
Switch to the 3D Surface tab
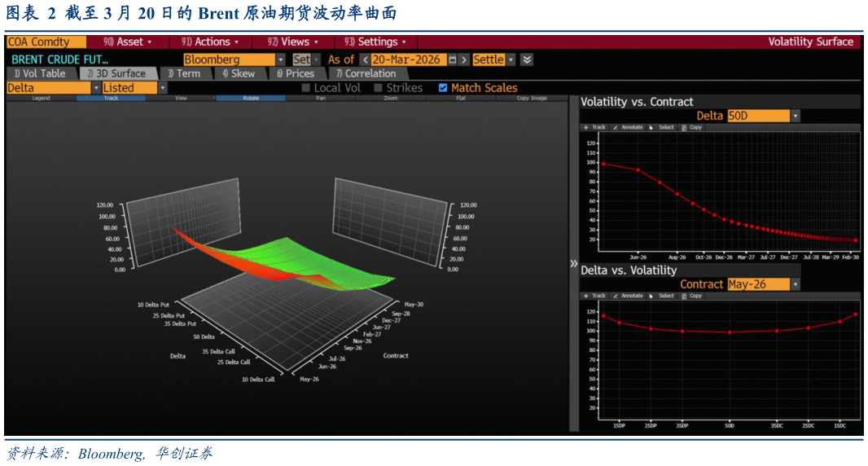point(117,73)
